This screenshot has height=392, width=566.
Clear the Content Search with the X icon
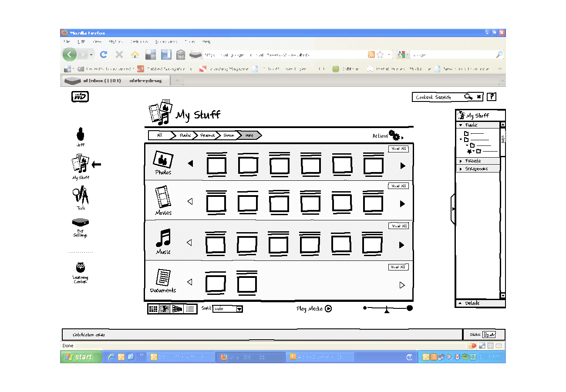pos(479,97)
